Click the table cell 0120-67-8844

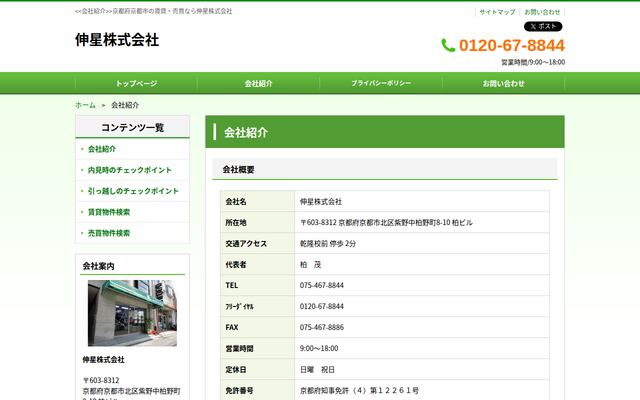click(422, 306)
